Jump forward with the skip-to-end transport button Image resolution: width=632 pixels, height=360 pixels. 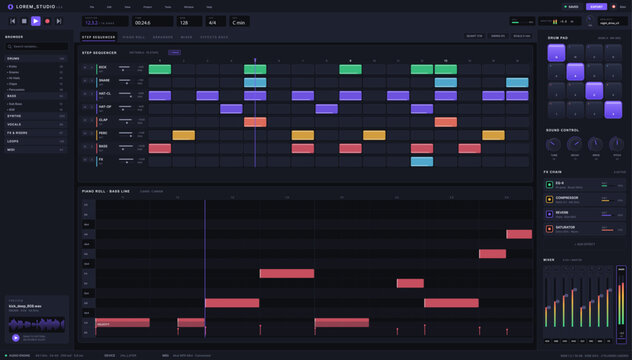pyautogui.click(x=59, y=21)
